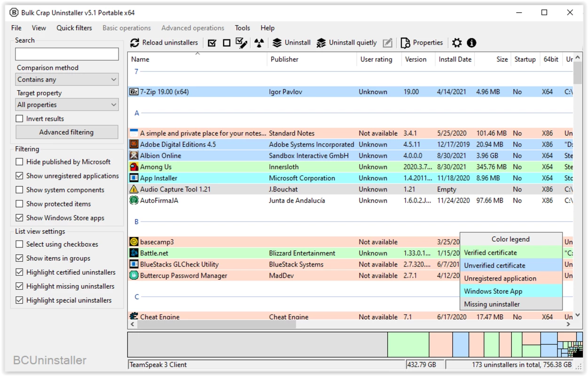The width and height of the screenshot is (588, 376).
Task: Click the 7-Zip app icon
Action: [133, 92]
